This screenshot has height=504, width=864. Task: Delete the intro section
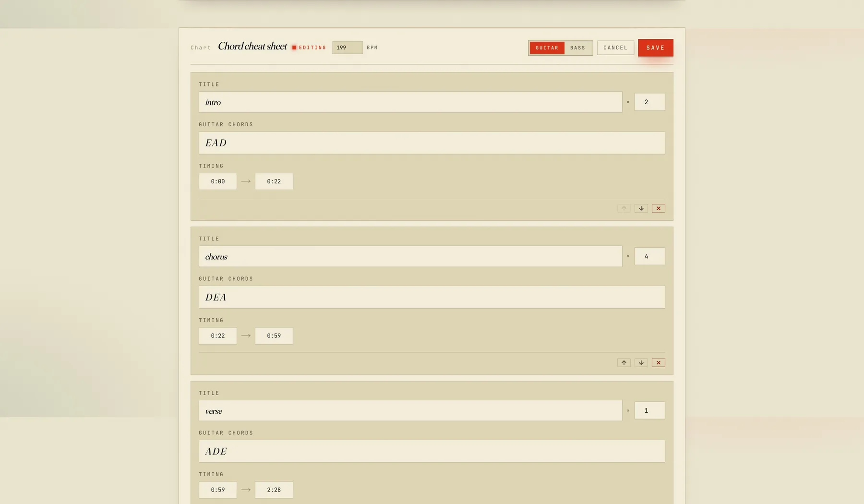658,208
